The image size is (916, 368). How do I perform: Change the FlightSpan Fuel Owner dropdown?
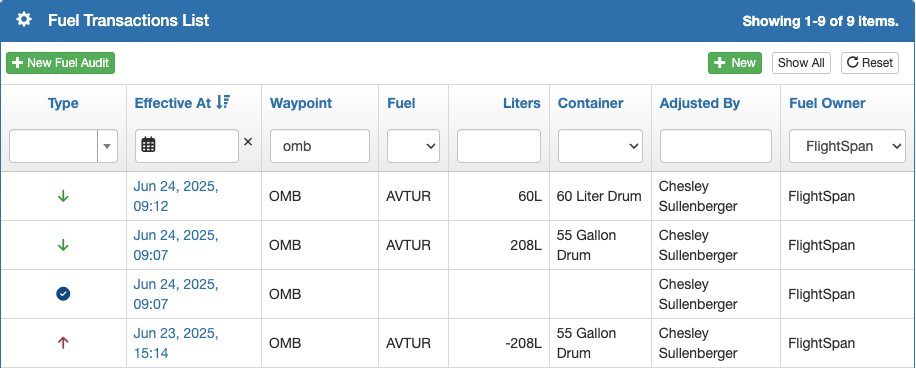tap(847, 146)
